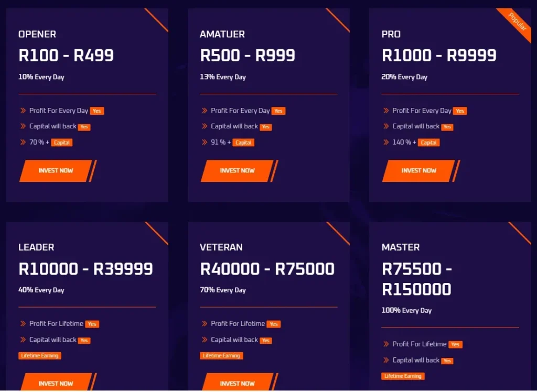
Task: Click the Yes badge next to Profit For Lifetime on VETERAN
Action: (x=273, y=324)
